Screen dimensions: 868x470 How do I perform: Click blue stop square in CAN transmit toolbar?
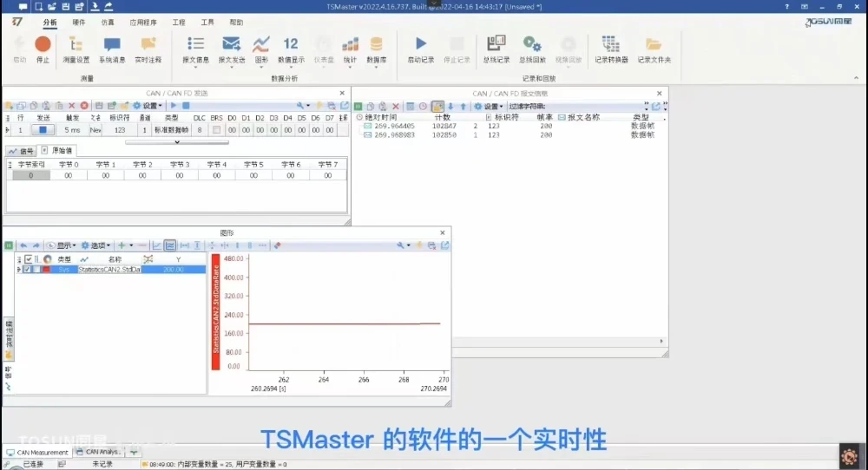[x=186, y=106]
